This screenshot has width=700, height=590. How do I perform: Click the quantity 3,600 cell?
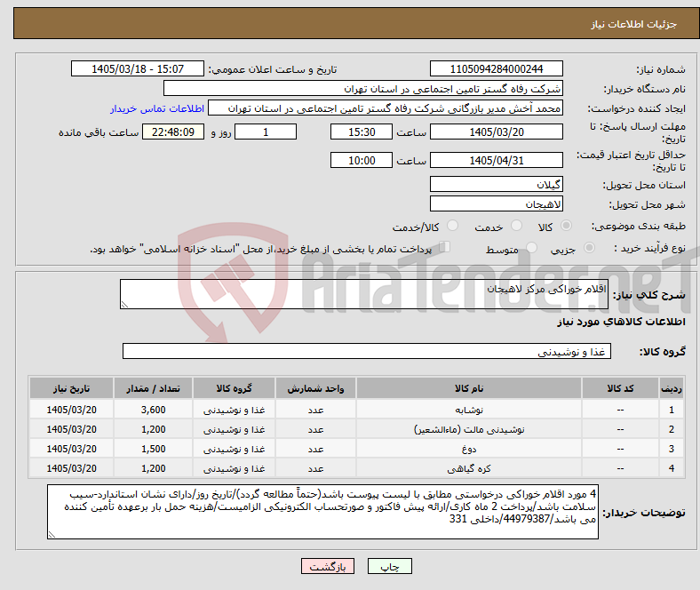click(153, 410)
